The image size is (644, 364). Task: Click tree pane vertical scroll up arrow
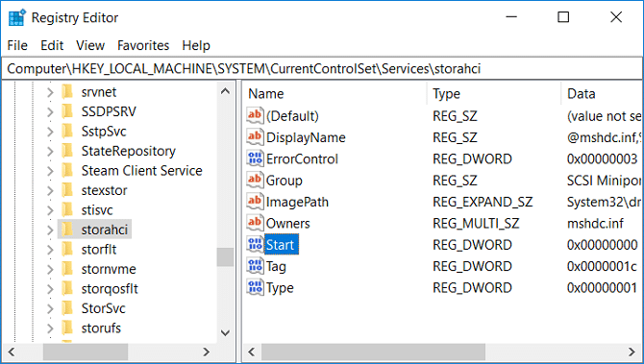pyautogui.click(x=225, y=91)
